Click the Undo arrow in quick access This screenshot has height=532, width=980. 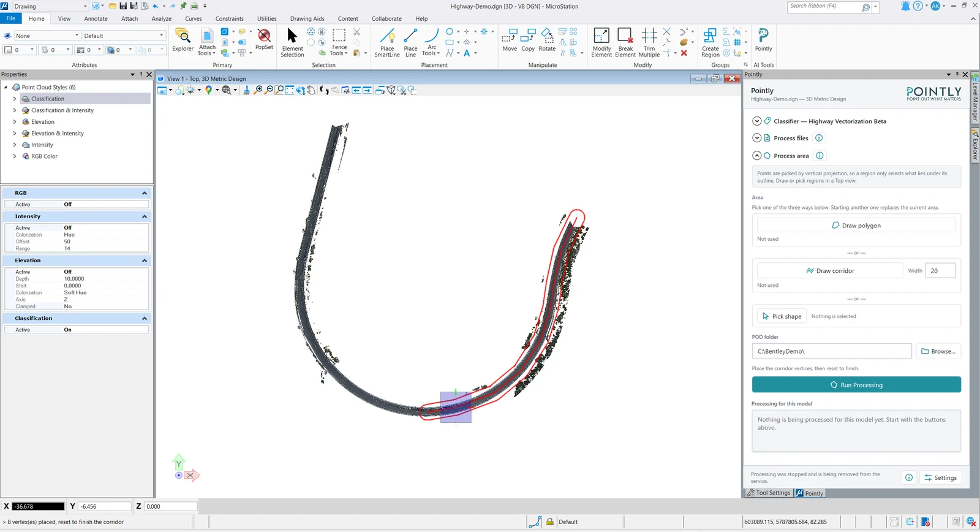(156, 6)
